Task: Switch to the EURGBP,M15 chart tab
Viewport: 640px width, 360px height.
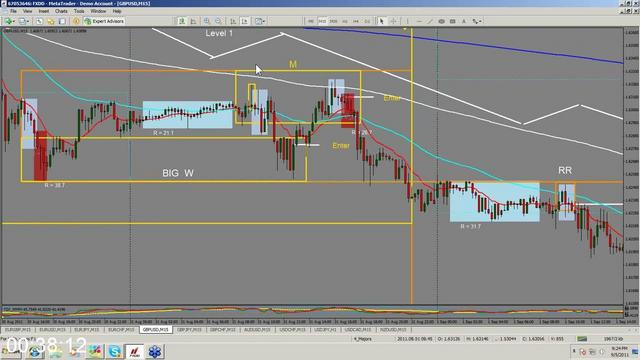Action: coord(18,329)
